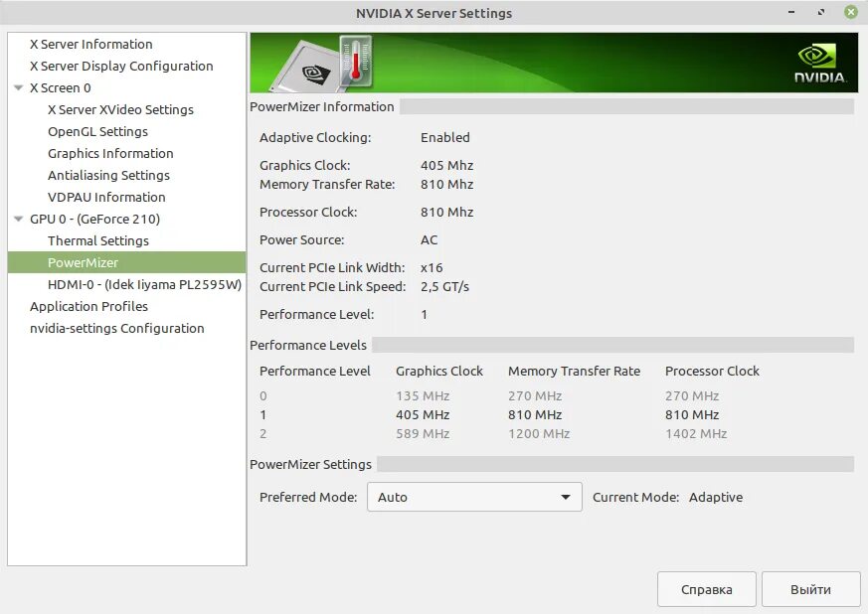Click the 1402 MHz processor clock cell

(x=696, y=433)
